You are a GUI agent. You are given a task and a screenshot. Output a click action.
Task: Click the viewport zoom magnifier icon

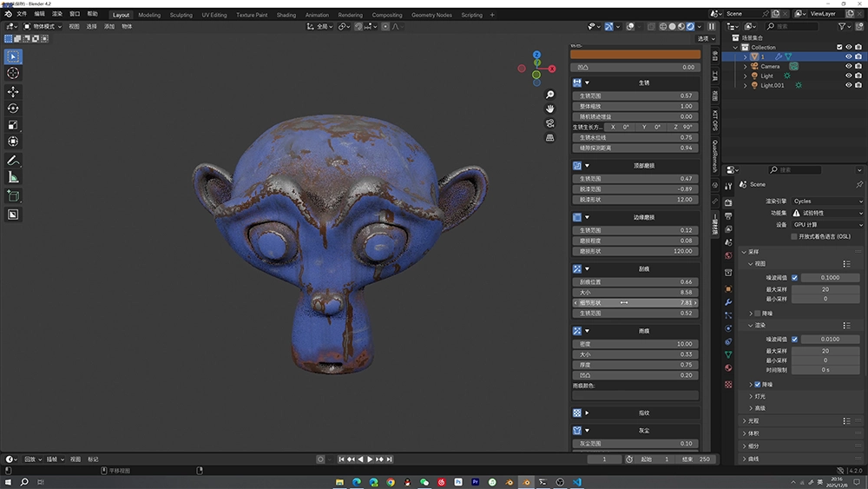550,95
